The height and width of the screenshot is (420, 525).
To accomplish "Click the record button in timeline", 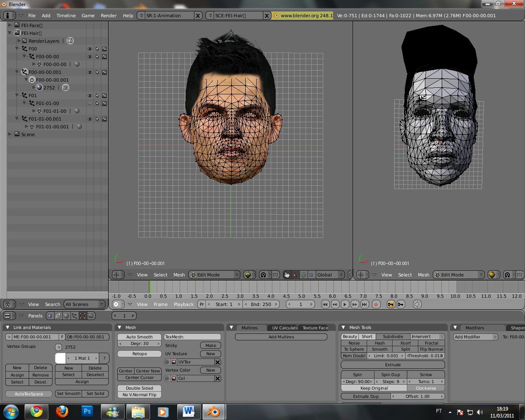I will click(376, 304).
